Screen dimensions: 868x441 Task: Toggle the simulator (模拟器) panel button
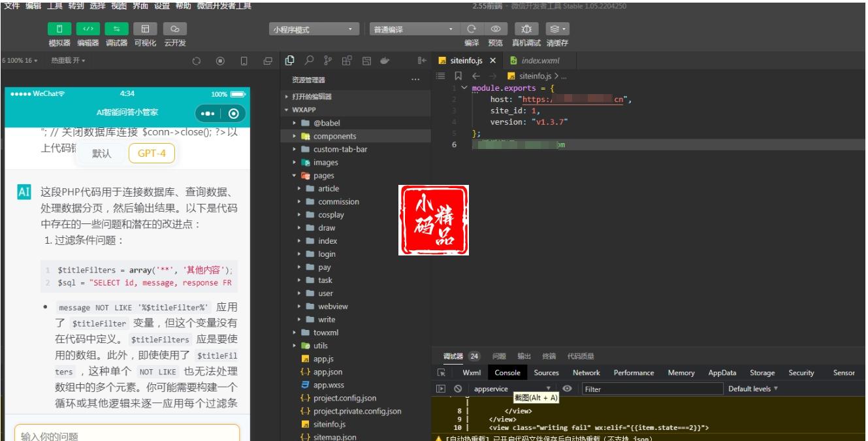(x=60, y=29)
